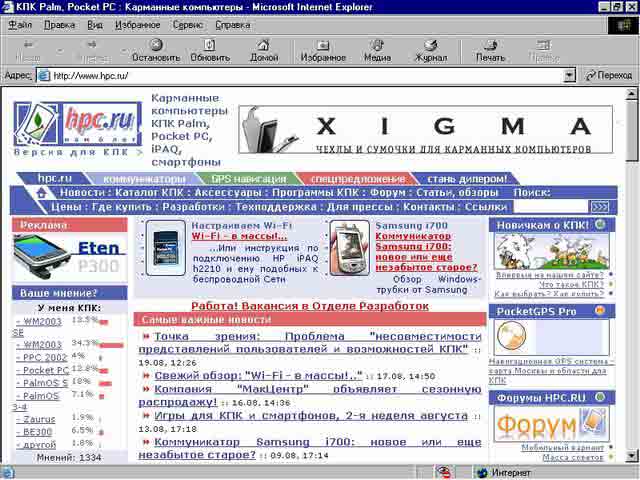
Task: Click the Обновить (Refresh) toolbar icon
Action: click(x=210, y=44)
